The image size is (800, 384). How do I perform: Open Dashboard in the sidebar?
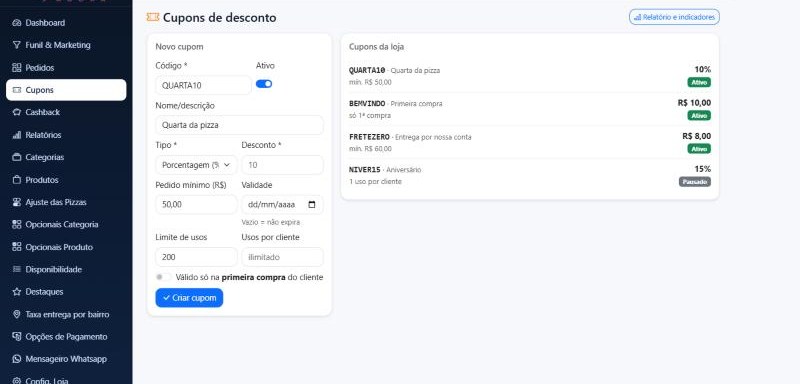point(66,23)
